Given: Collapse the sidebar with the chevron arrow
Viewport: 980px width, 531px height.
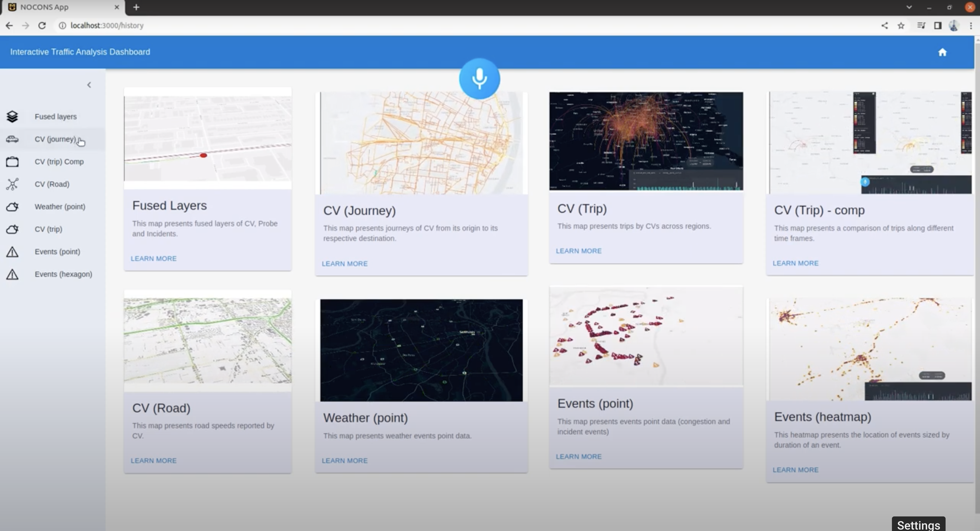Looking at the screenshot, I should click(89, 85).
